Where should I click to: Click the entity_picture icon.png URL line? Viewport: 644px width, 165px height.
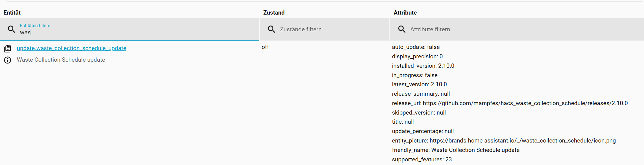504,141
